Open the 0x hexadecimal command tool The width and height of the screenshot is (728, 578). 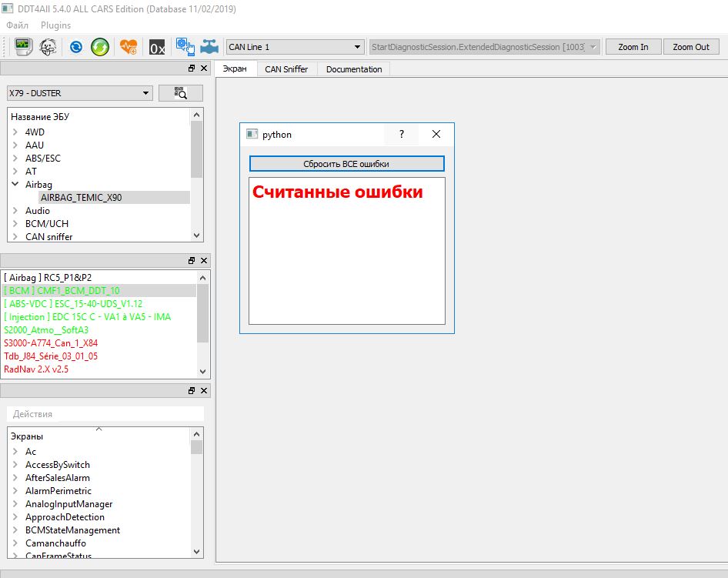point(157,47)
